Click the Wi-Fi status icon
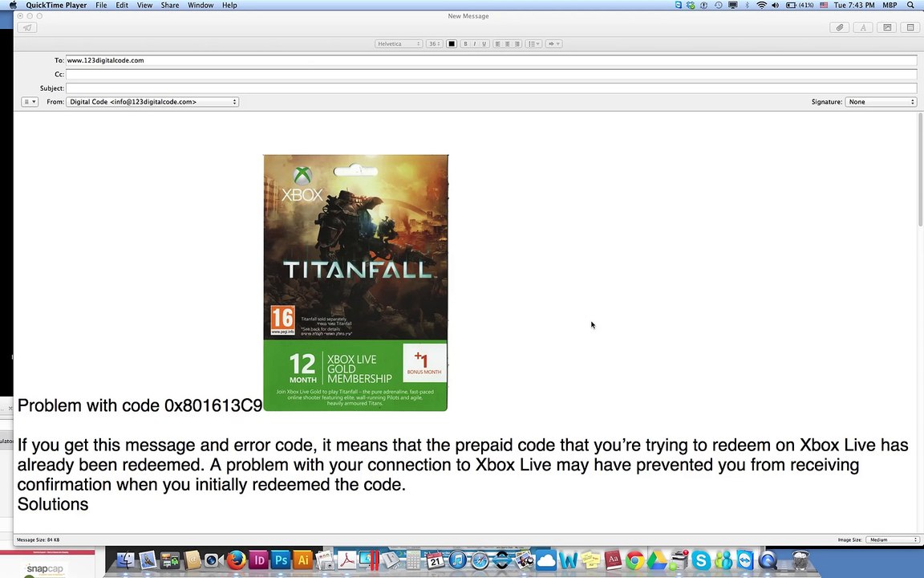 pyautogui.click(x=761, y=5)
